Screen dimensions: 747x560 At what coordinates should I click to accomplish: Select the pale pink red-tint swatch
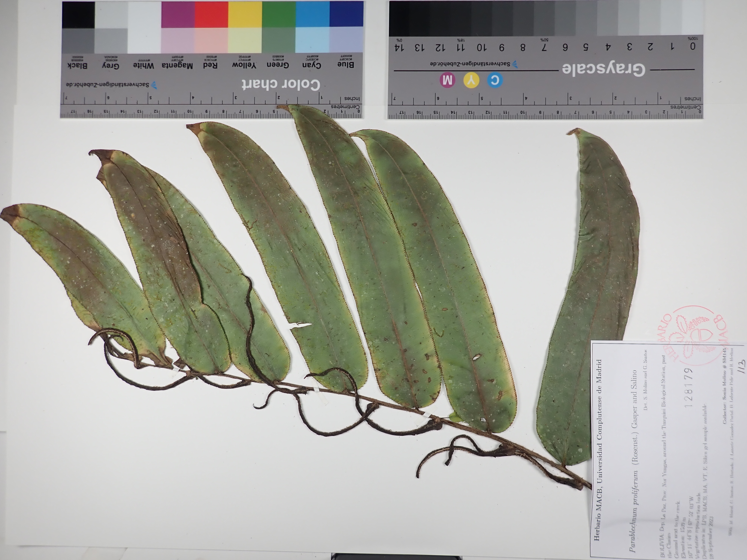[x=211, y=40]
